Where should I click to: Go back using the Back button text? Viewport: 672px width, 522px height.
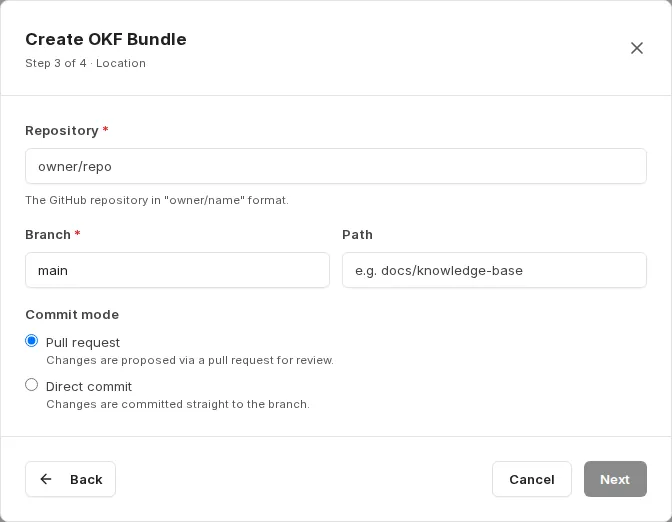(86, 479)
